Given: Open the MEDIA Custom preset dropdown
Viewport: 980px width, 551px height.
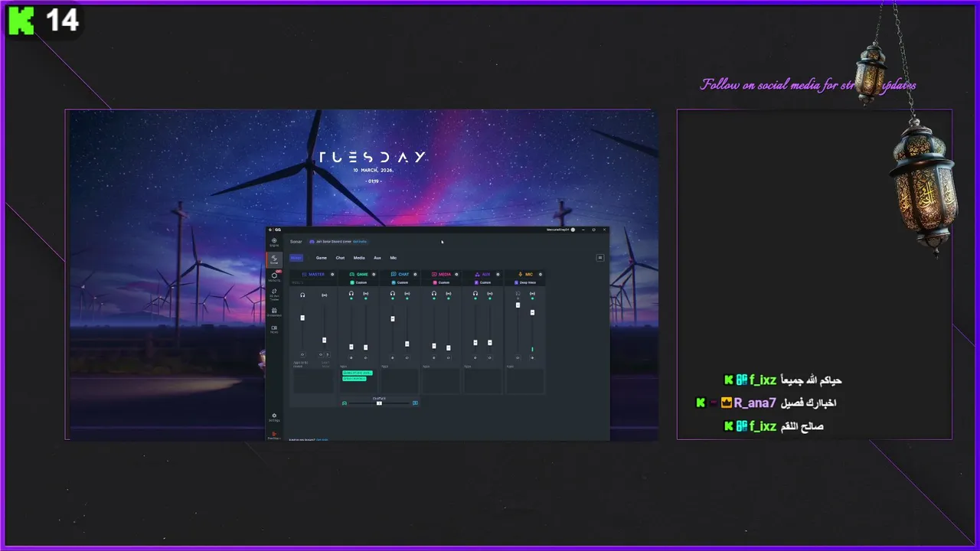Looking at the screenshot, I should (442, 282).
